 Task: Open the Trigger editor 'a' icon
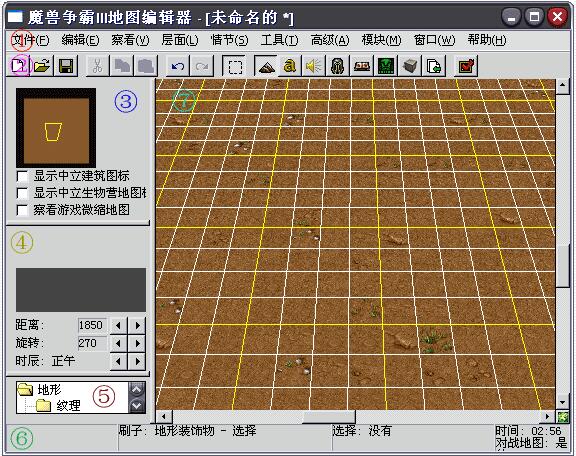click(x=289, y=66)
